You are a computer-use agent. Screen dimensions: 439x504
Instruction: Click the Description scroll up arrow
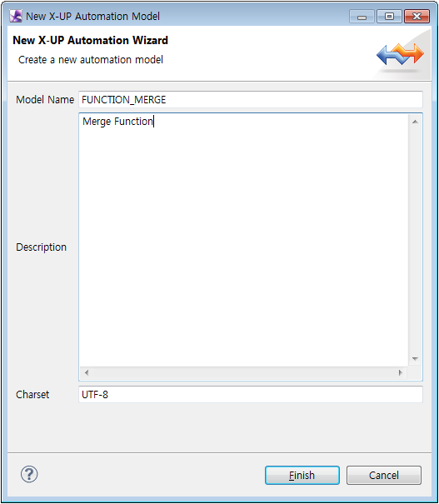[x=415, y=122]
